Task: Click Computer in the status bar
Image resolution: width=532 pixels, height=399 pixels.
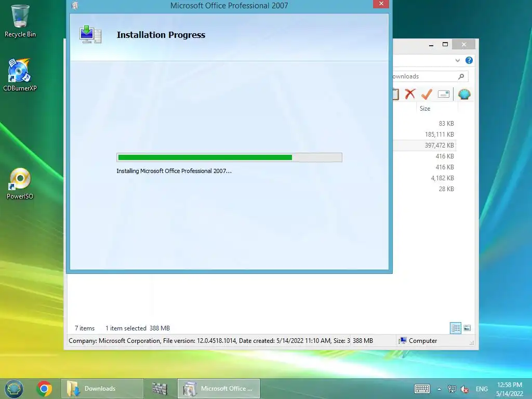Action: click(x=418, y=341)
